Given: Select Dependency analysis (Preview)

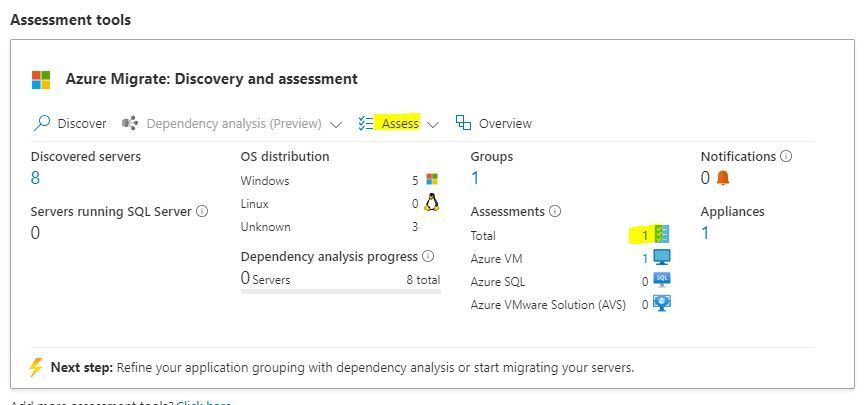Looking at the screenshot, I should [234, 123].
